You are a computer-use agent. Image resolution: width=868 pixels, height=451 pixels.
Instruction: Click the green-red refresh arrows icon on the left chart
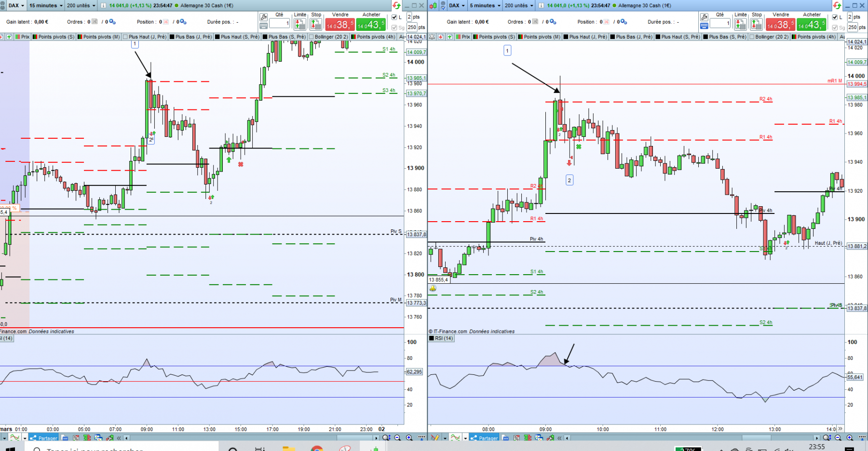pos(396,5)
